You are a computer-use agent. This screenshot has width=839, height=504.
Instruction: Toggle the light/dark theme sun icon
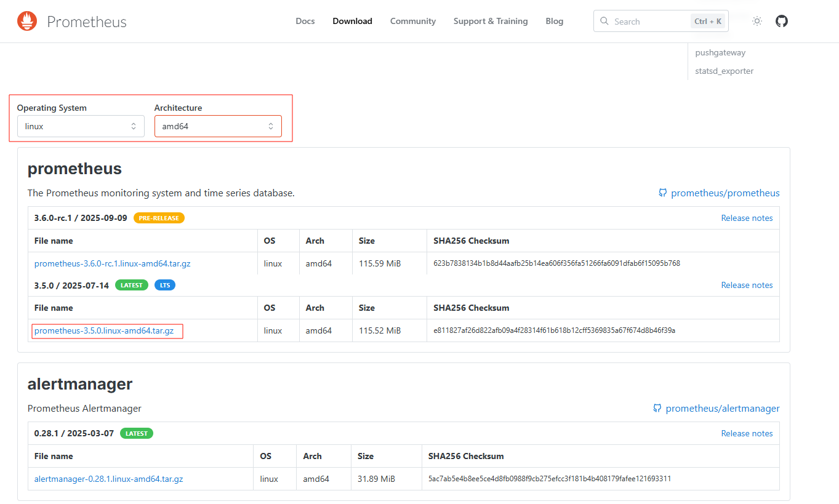pyautogui.click(x=757, y=21)
